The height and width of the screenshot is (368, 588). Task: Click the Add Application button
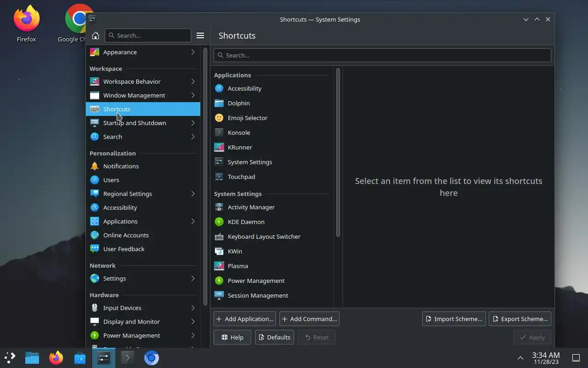[244, 319]
